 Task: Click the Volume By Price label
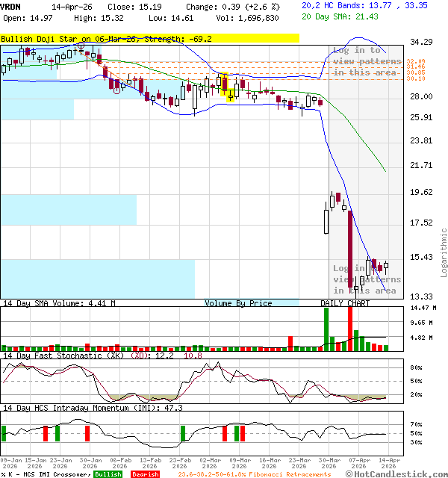tap(238, 303)
